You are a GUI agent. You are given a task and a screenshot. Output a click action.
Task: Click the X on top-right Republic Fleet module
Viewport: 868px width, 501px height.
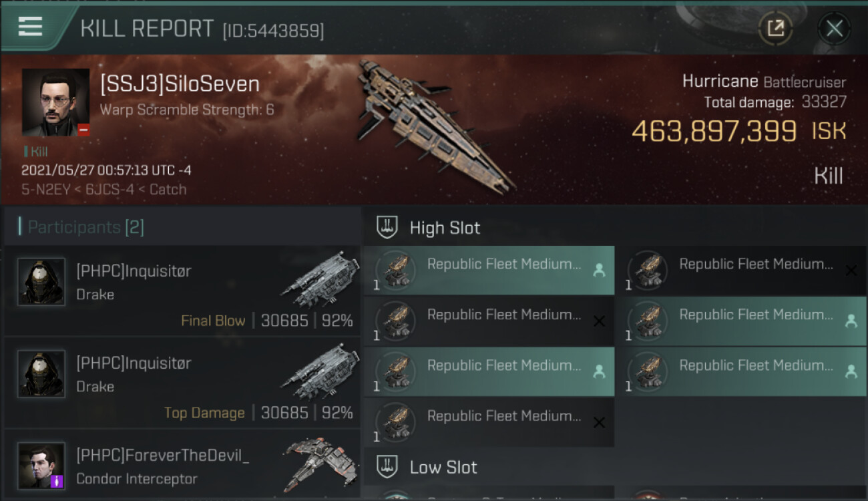pyautogui.click(x=851, y=271)
